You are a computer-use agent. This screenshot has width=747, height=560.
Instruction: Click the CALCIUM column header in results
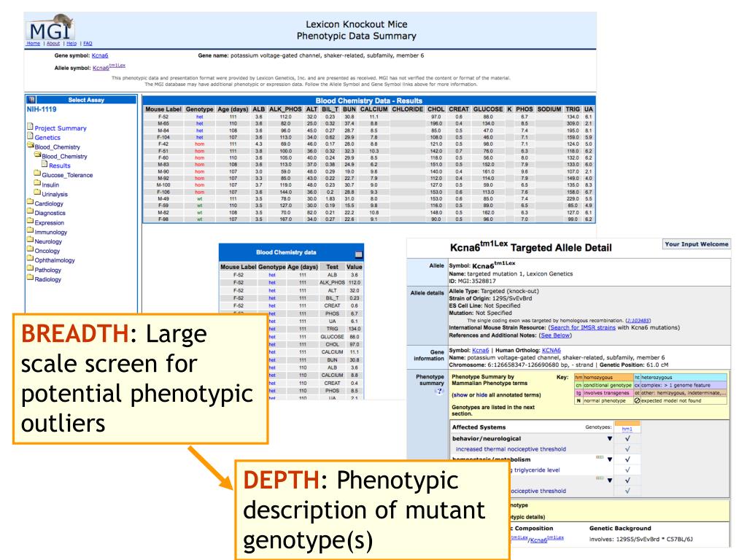[x=374, y=109]
